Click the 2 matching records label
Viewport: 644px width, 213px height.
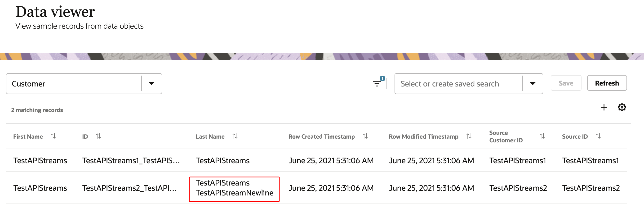click(37, 110)
